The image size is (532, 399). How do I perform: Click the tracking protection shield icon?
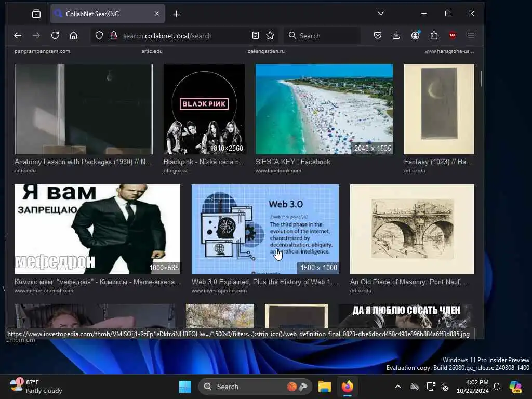point(99,36)
